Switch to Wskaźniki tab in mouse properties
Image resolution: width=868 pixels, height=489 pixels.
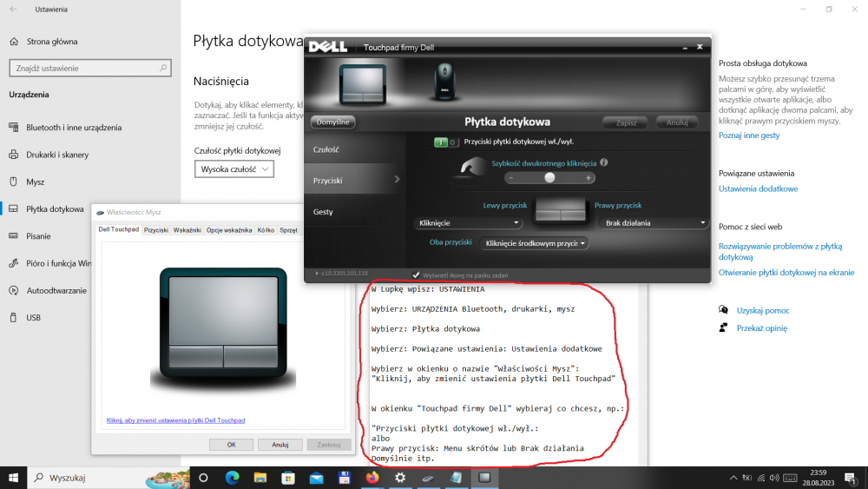tap(187, 230)
